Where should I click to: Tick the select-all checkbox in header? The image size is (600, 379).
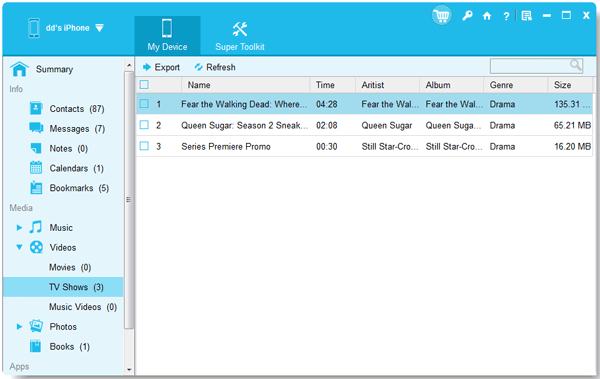144,85
